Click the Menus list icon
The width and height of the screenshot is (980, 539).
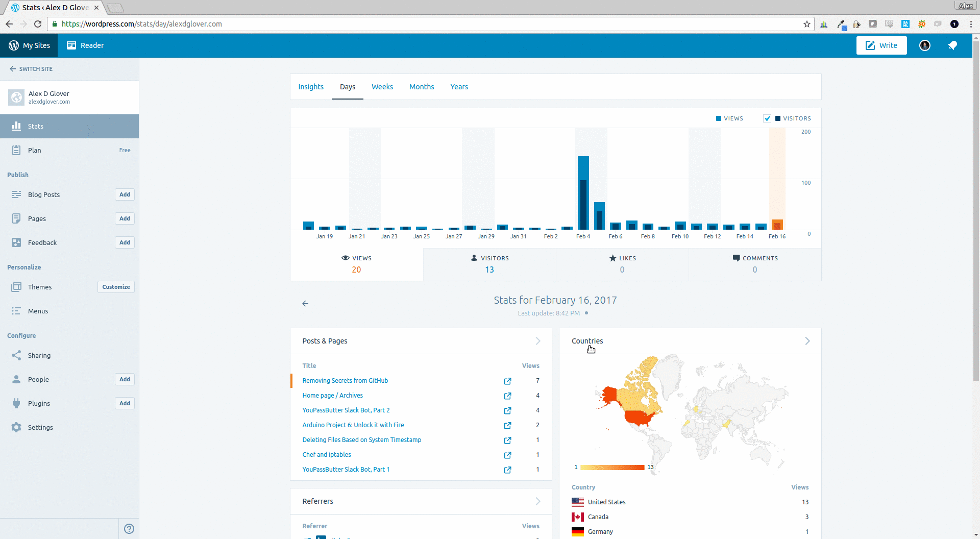click(16, 311)
